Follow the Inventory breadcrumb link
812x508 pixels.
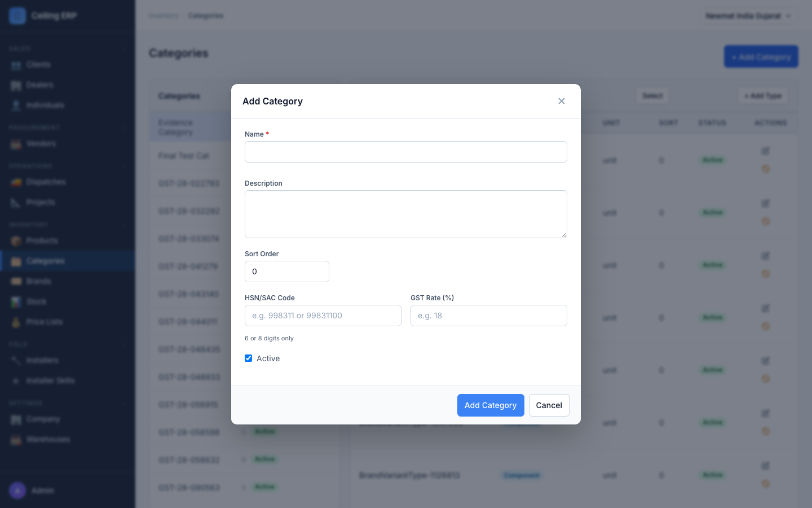click(x=164, y=16)
